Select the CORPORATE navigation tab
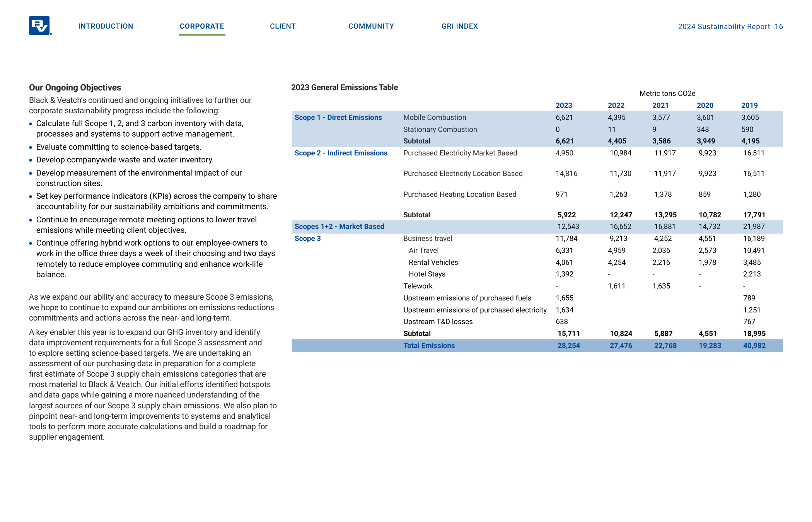This screenshot has height=522, width=812. point(202,26)
